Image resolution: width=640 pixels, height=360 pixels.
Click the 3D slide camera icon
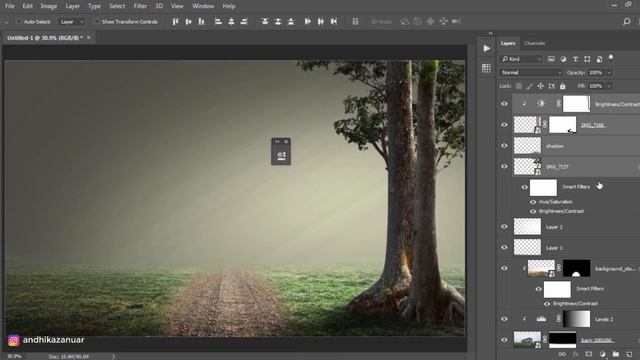tap(443, 22)
